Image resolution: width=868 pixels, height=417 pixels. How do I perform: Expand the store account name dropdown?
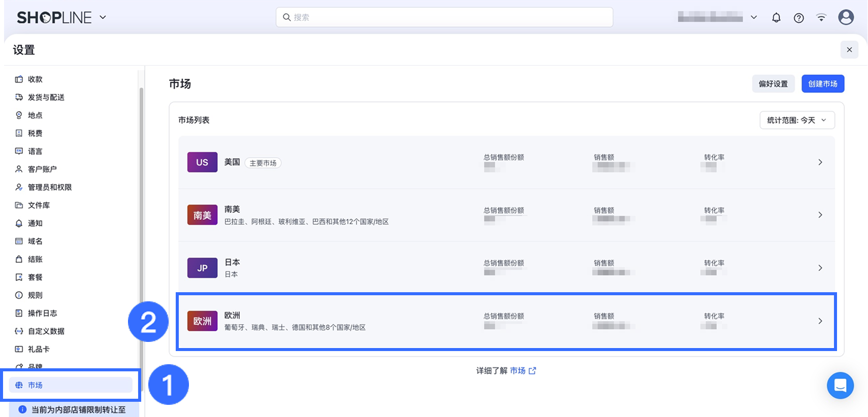click(754, 17)
